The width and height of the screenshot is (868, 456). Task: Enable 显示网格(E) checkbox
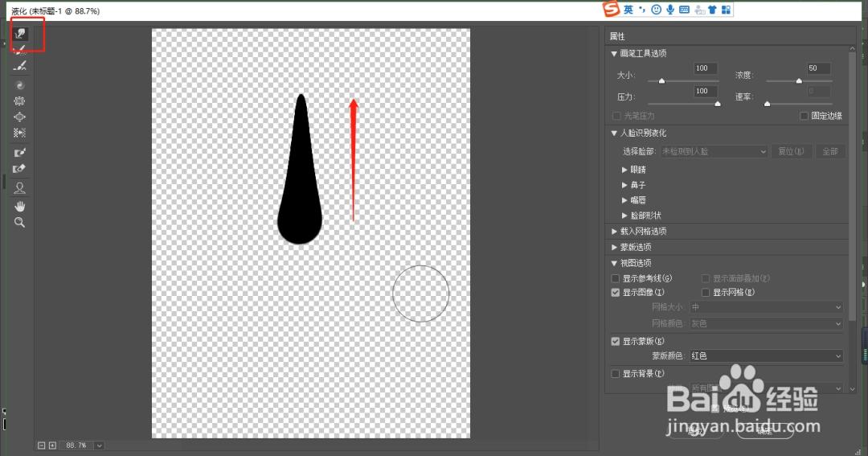[x=706, y=292]
